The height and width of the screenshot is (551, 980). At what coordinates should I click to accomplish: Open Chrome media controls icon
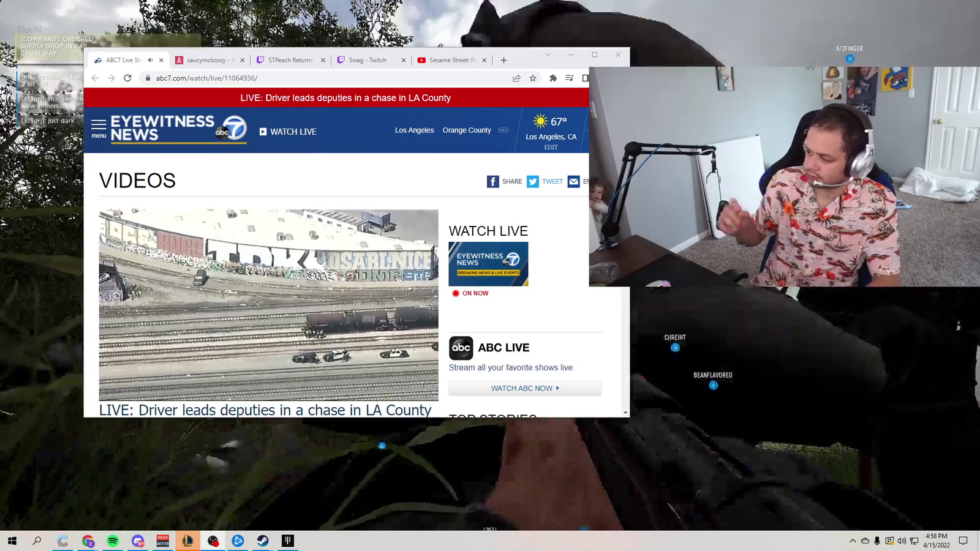point(569,78)
